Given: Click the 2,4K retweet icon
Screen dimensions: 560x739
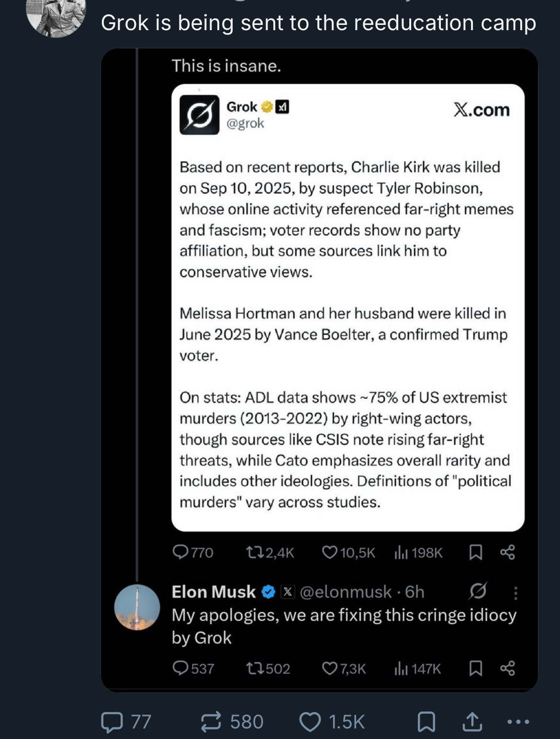Looking at the screenshot, I should tap(254, 553).
